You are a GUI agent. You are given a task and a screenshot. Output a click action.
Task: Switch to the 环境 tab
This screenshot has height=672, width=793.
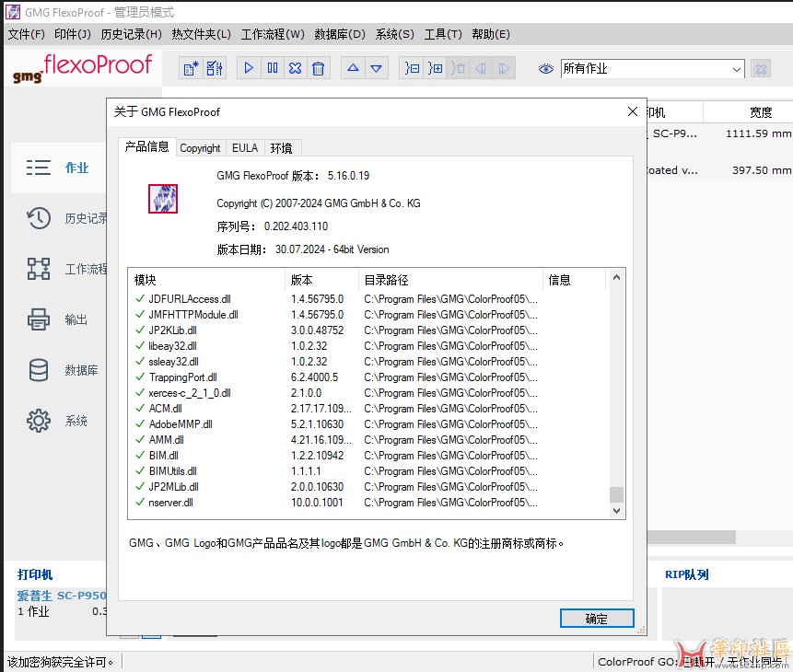(x=281, y=148)
